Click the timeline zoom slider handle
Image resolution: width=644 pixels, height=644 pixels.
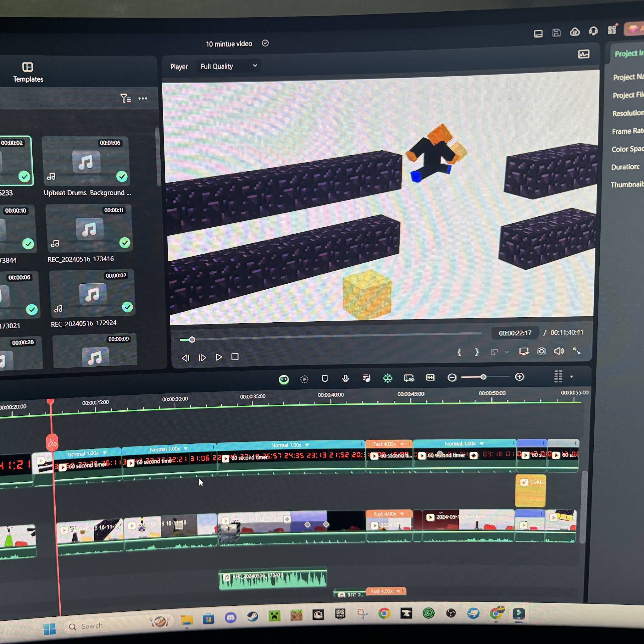[x=483, y=377]
